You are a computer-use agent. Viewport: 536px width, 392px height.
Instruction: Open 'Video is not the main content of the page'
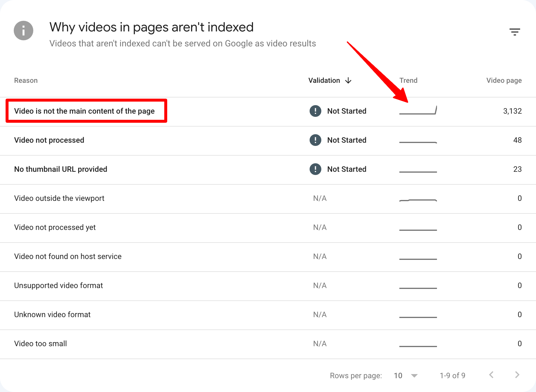pos(84,111)
